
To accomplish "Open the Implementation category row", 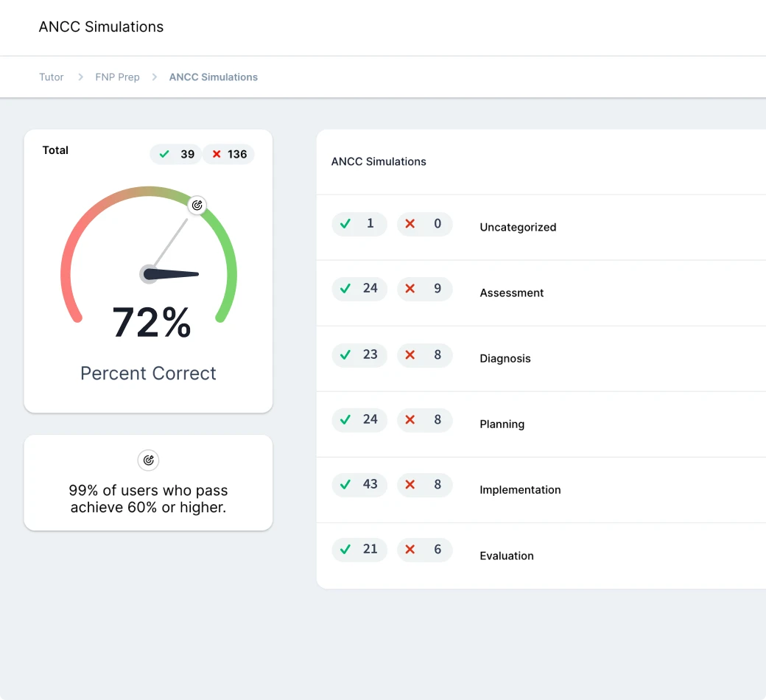I will pyautogui.click(x=541, y=490).
